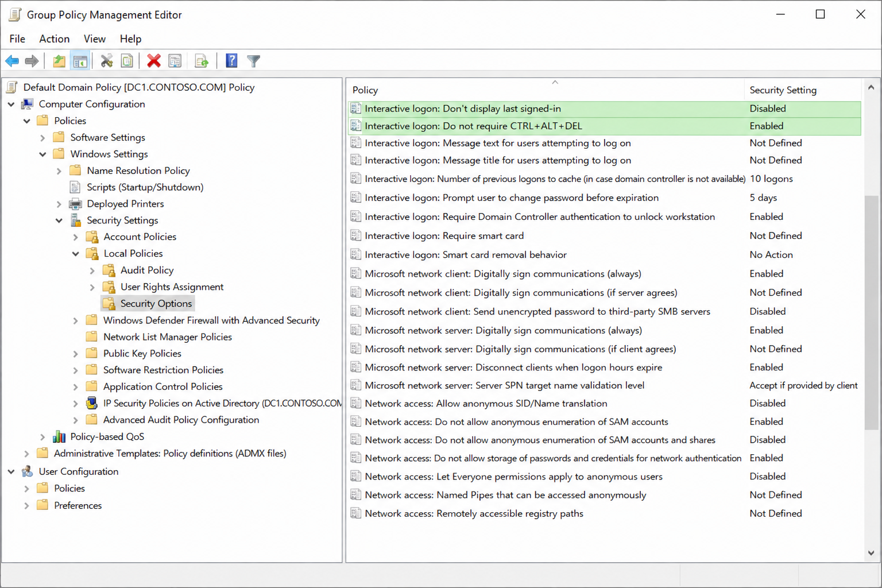Collapse the Computer Configuration tree node
This screenshot has width=882, height=588.
(11, 105)
